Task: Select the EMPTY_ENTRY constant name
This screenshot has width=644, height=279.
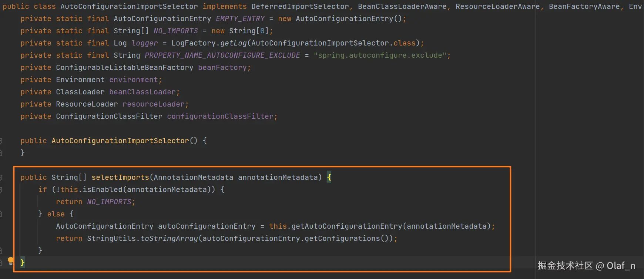Action: coord(240,19)
